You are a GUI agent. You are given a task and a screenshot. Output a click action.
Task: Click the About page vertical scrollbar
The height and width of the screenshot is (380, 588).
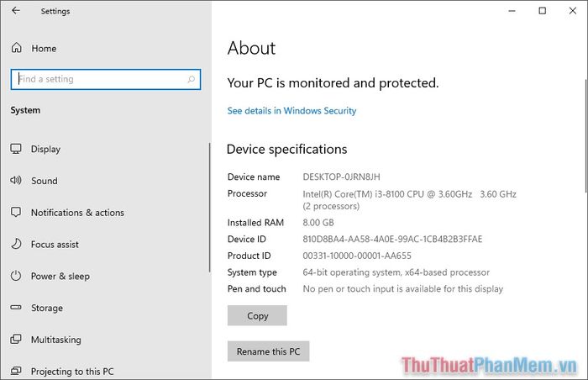pyautogui.click(x=585, y=135)
